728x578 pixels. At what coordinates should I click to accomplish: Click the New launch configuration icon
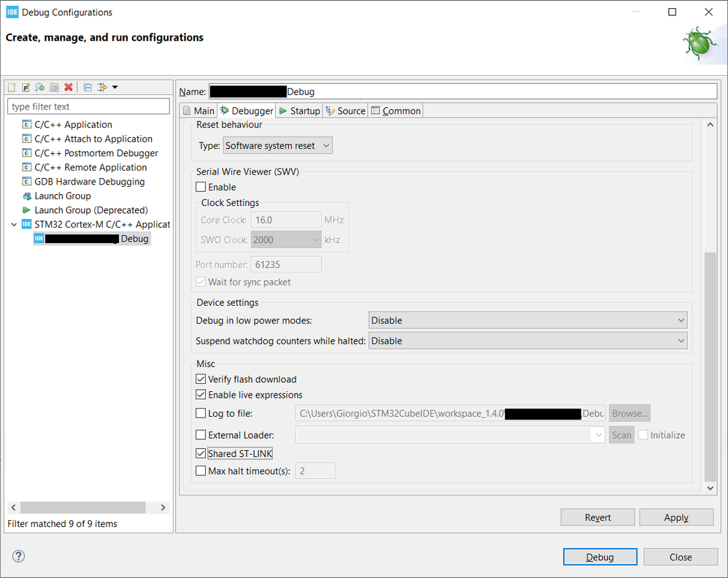pos(12,87)
